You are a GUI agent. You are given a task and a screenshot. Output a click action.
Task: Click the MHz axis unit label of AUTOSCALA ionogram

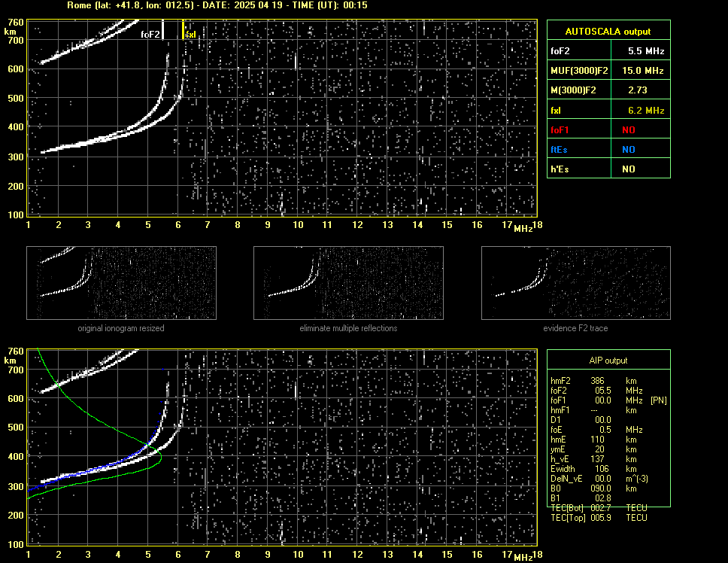(x=523, y=229)
